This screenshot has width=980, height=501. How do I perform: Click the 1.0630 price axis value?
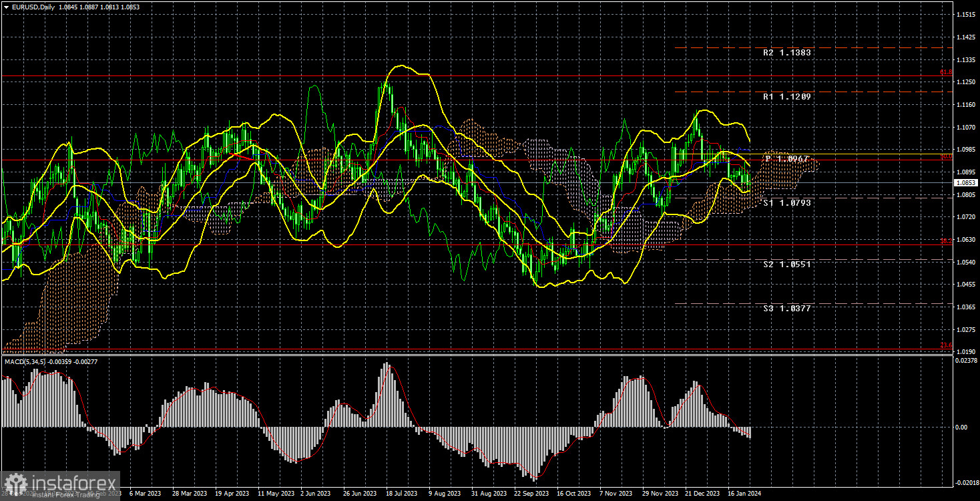pos(966,239)
